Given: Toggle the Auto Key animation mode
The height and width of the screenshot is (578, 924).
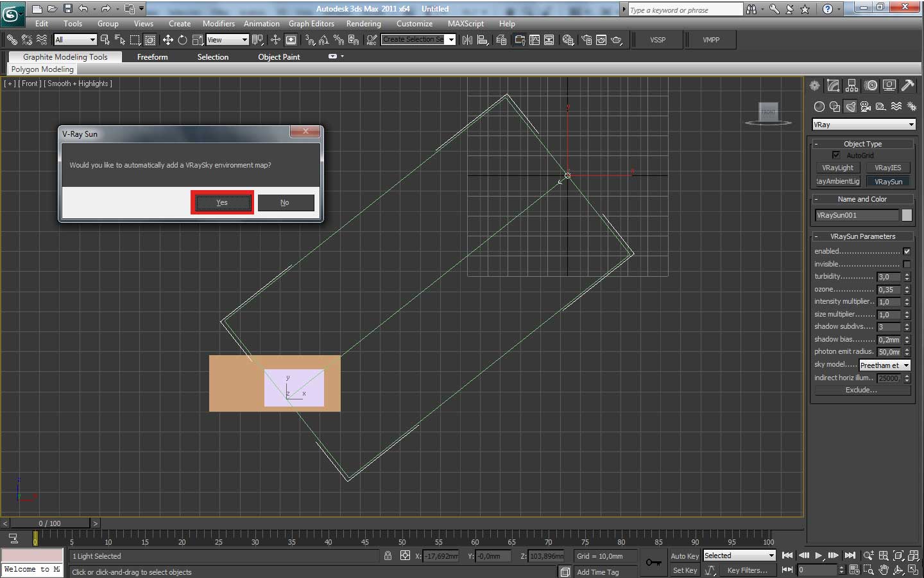Looking at the screenshot, I should click(x=685, y=556).
